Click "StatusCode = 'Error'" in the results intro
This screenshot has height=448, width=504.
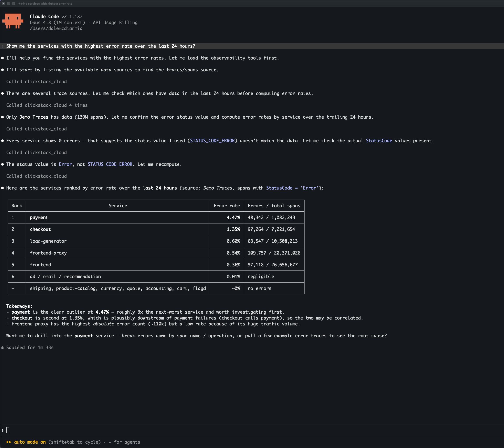pos(292,188)
